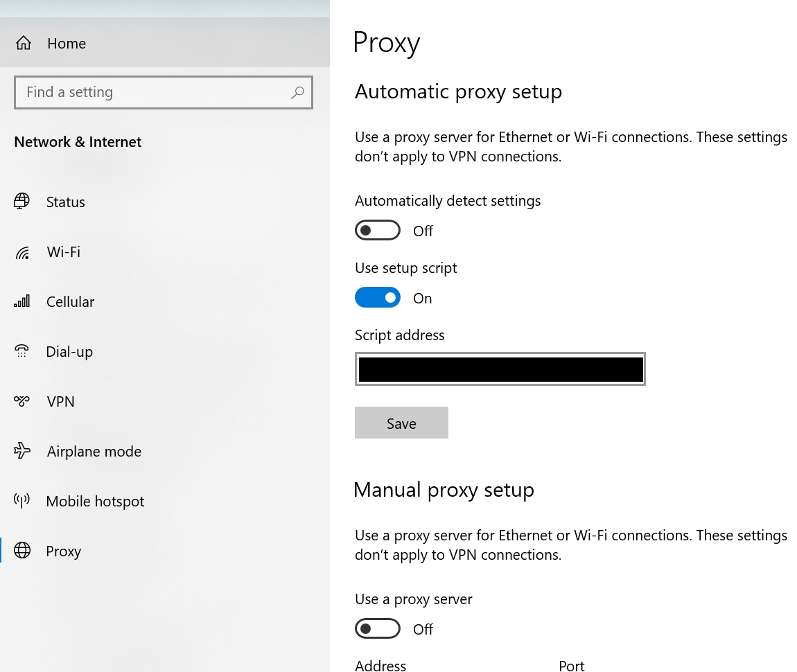Select the Airplane mode plane icon
Viewport: 797px width, 672px height.
22,451
